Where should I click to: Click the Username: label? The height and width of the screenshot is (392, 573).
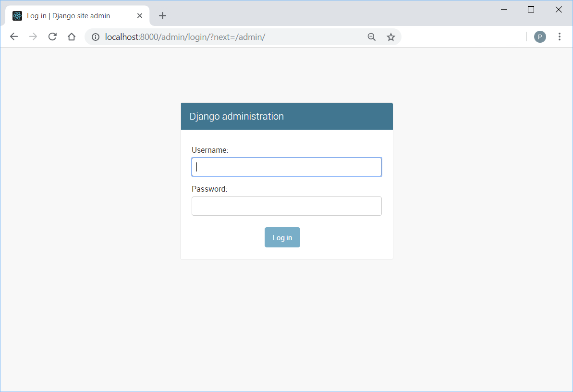[x=210, y=150]
